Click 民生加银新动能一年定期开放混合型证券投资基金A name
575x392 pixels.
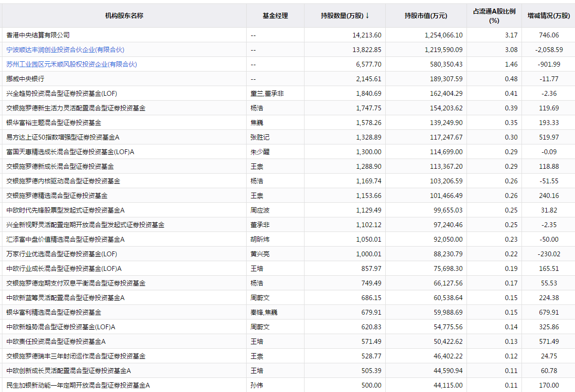tap(78, 385)
